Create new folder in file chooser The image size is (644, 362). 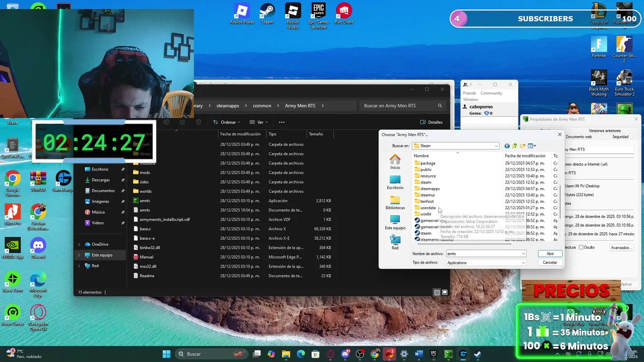tap(523, 146)
